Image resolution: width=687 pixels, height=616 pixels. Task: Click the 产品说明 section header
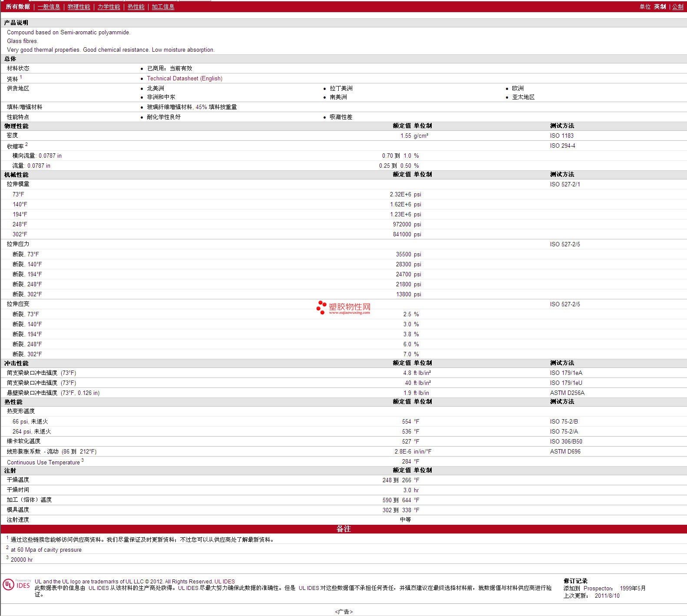pyautogui.click(x=16, y=23)
